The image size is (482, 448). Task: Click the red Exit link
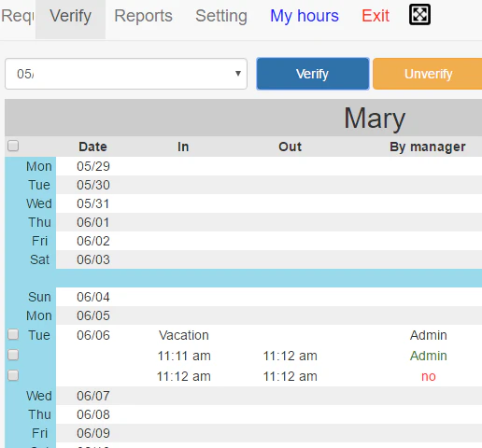[x=376, y=16]
